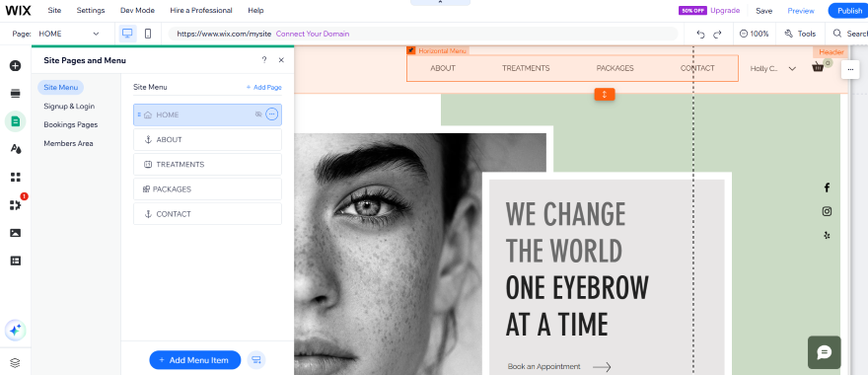
Task: Open the panel help question mark
Action: (264, 60)
